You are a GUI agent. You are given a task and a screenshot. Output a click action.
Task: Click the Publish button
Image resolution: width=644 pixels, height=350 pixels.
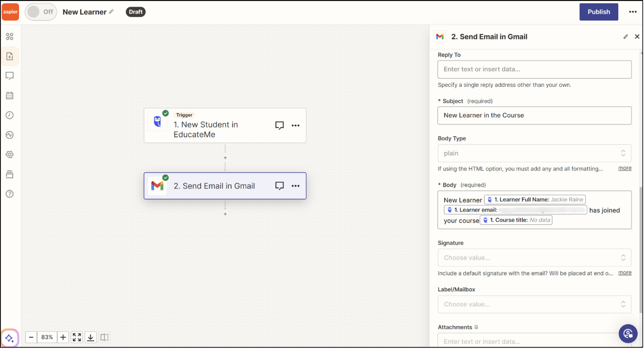click(599, 12)
